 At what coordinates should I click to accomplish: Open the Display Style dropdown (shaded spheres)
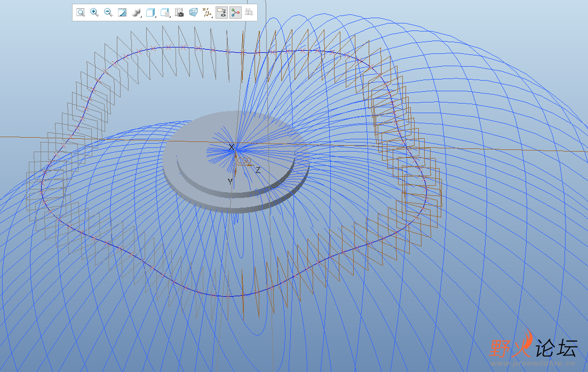point(137,12)
